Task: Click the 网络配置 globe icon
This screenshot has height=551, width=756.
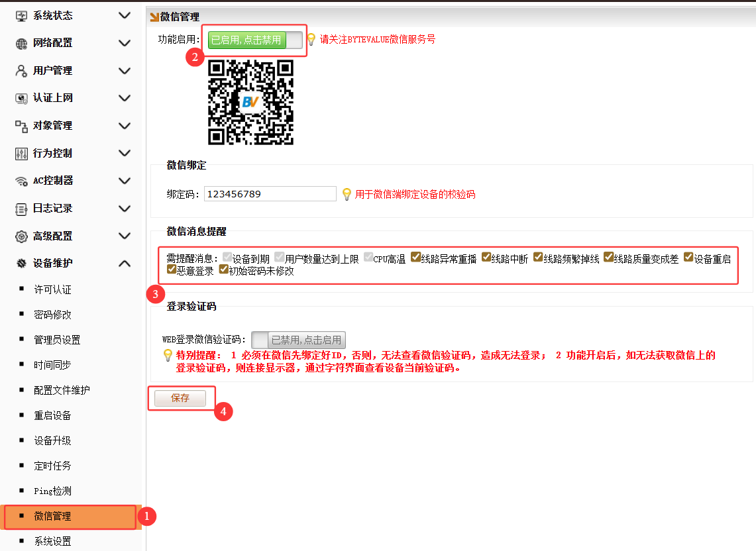Action: (x=21, y=43)
